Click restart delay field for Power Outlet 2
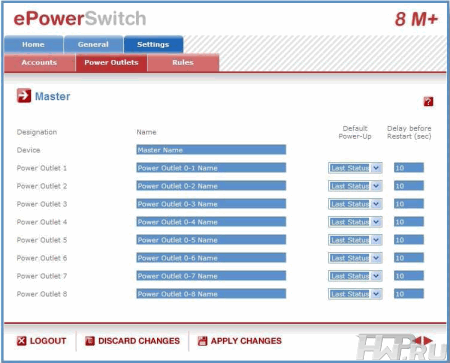This screenshot has height=363, width=450. [x=409, y=186]
